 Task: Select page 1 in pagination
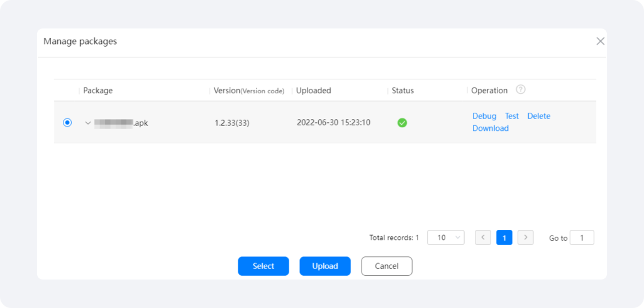pyautogui.click(x=504, y=237)
